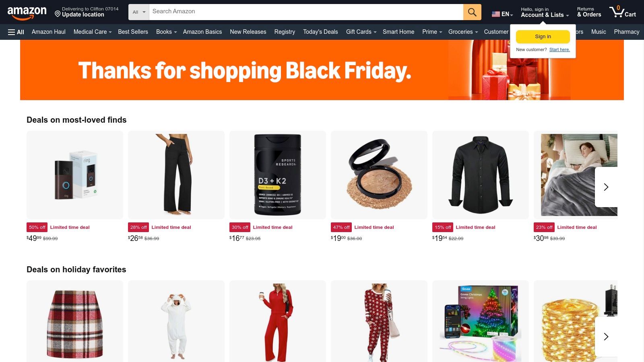The width and height of the screenshot is (644, 362).
Task: Click the Start here link
Action: (x=559, y=49)
